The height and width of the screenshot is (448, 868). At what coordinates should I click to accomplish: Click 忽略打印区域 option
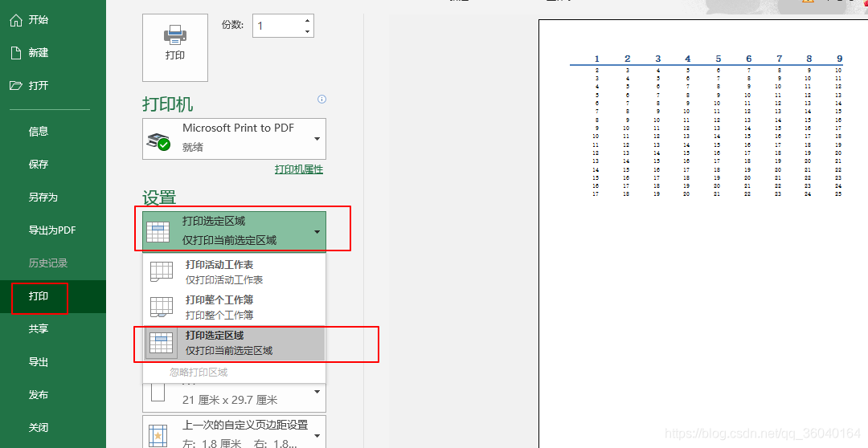coord(199,373)
